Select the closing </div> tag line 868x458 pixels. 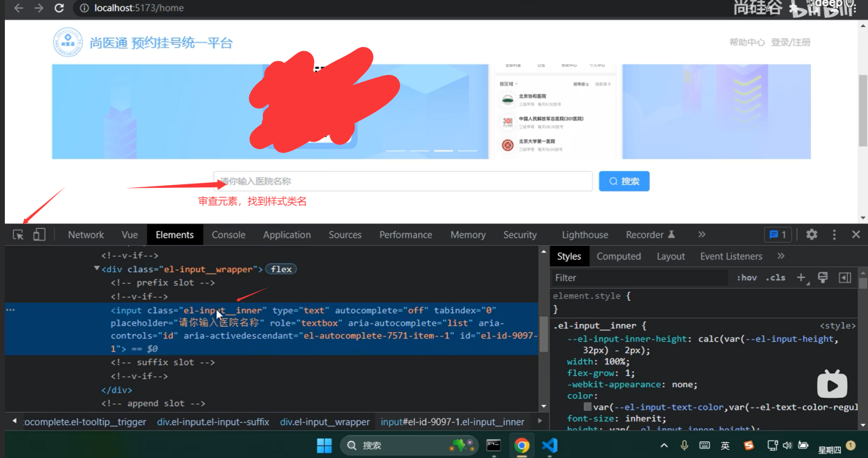point(117,390)
